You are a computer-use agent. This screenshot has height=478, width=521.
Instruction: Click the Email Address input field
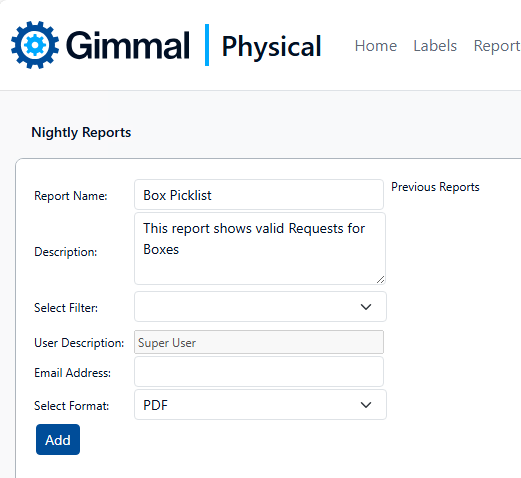tap(259, 372)
